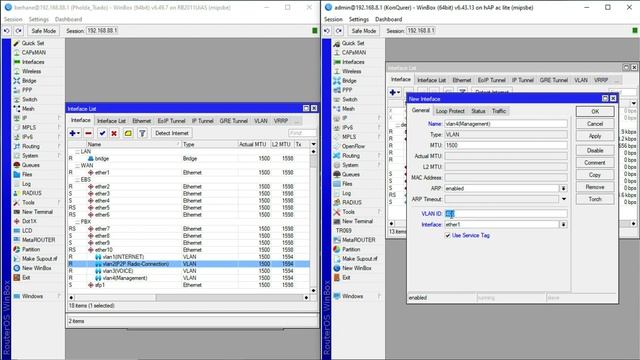
Task: Open Partition in right WinBox sidebar
Action: coord(351,250)
